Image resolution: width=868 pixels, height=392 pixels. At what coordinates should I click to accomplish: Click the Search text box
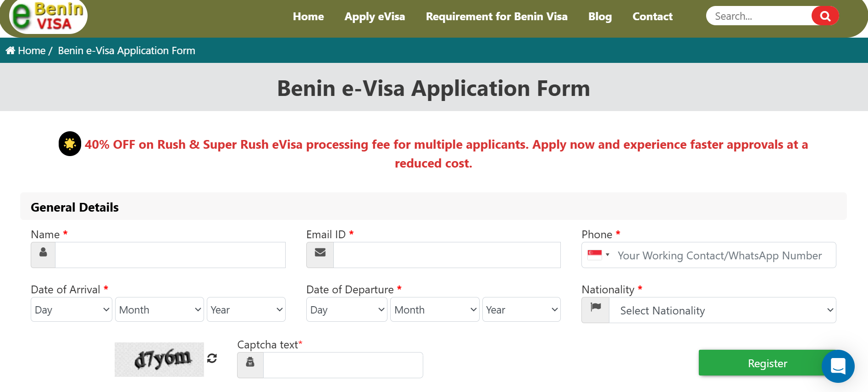click(x=759, y=16)
